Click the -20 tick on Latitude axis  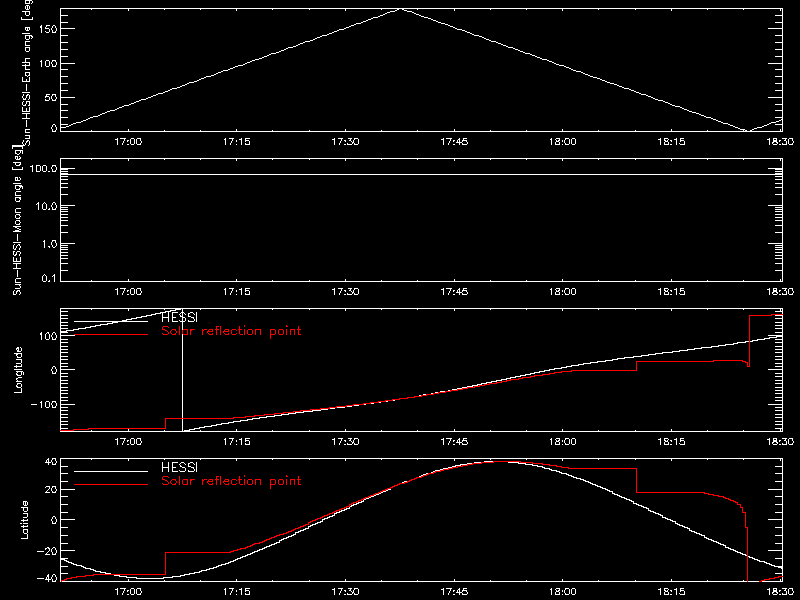(47, 551)
